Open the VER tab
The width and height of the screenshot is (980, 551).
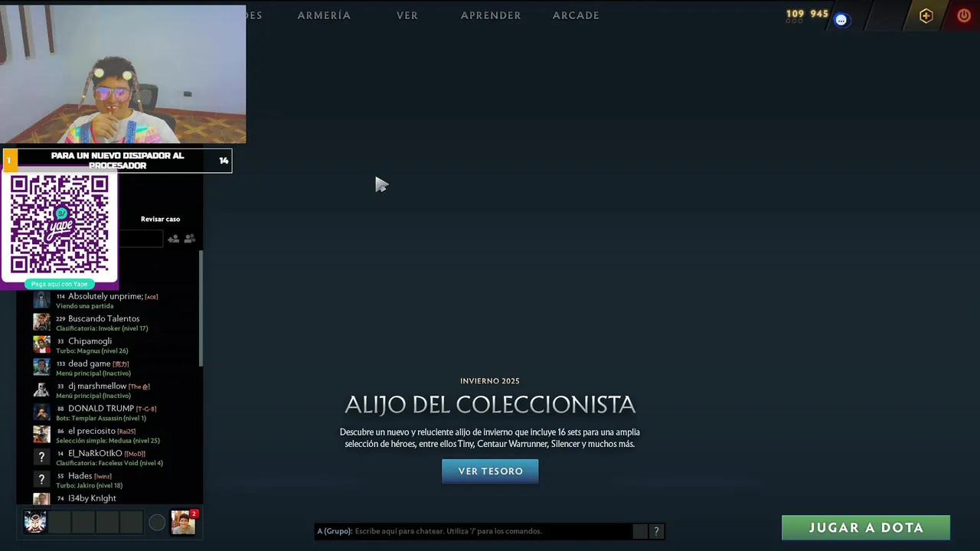pyautogui.click(x=407, y=15)
